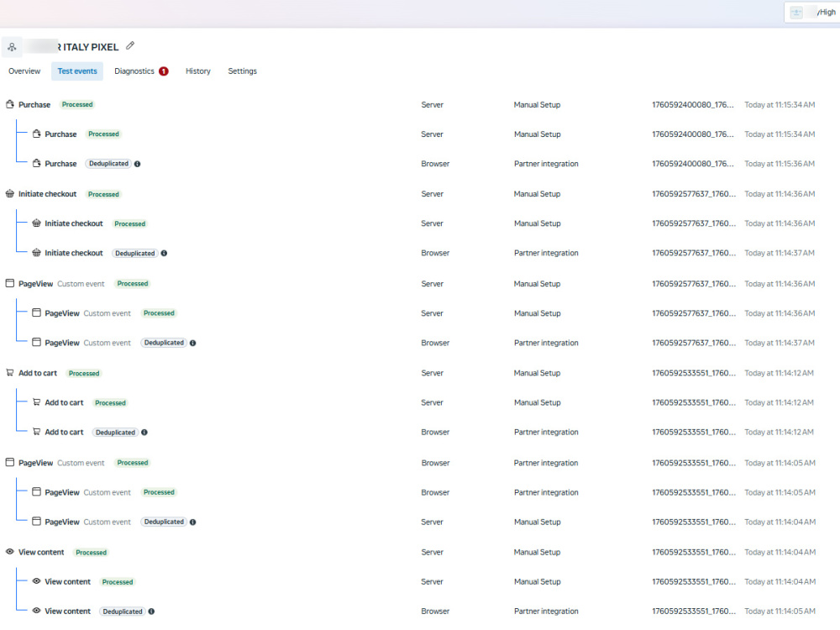Viewport: 840px width, 630px height.
Task: Click basket icon on Initiate checkout Browser child row
Action: click(36, 253)
